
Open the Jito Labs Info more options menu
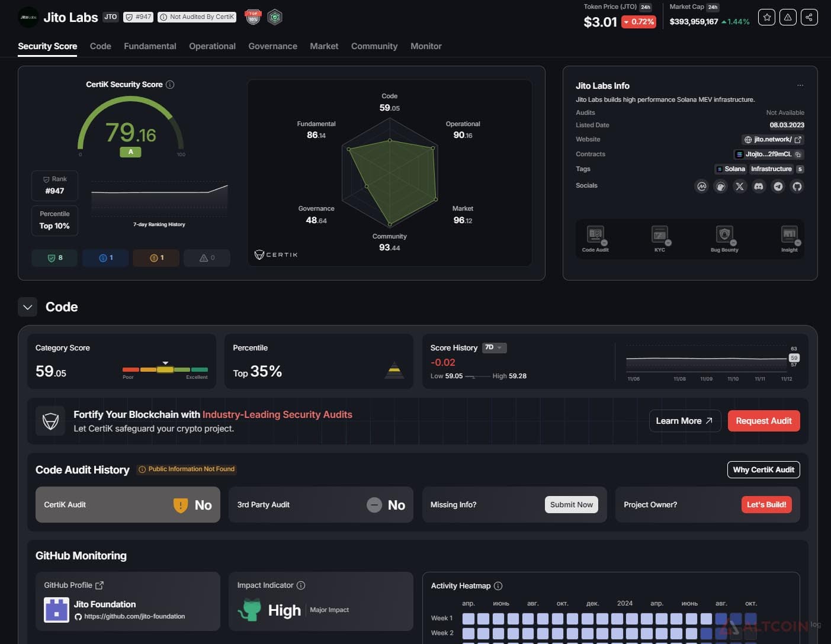800,86
